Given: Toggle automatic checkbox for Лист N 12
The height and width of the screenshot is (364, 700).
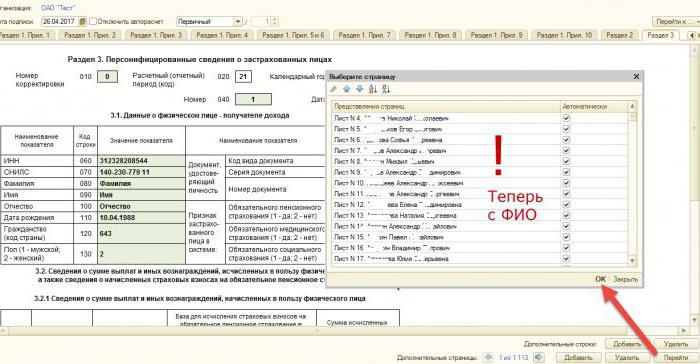Looking at the screenshot, I should click(566, 205).
